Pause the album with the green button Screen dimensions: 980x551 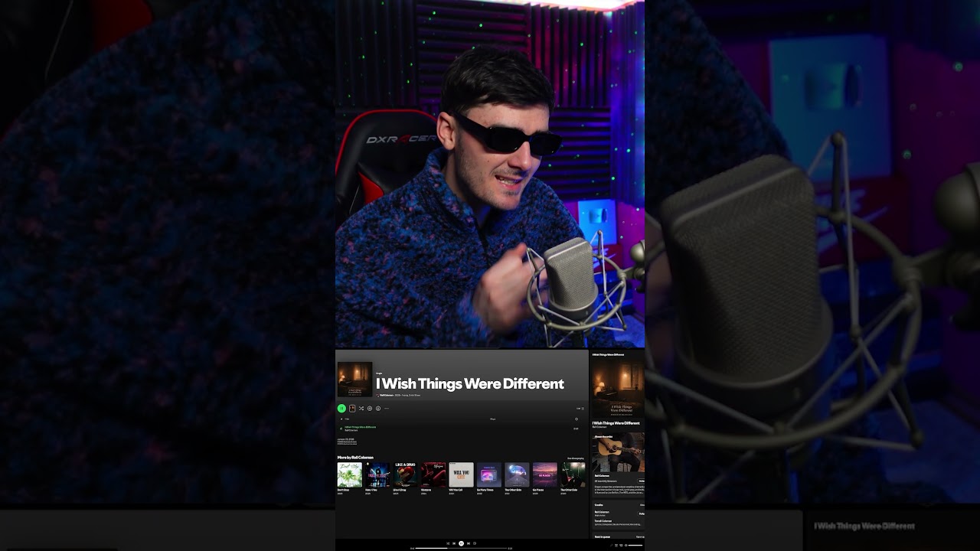(x=341, y=408)
